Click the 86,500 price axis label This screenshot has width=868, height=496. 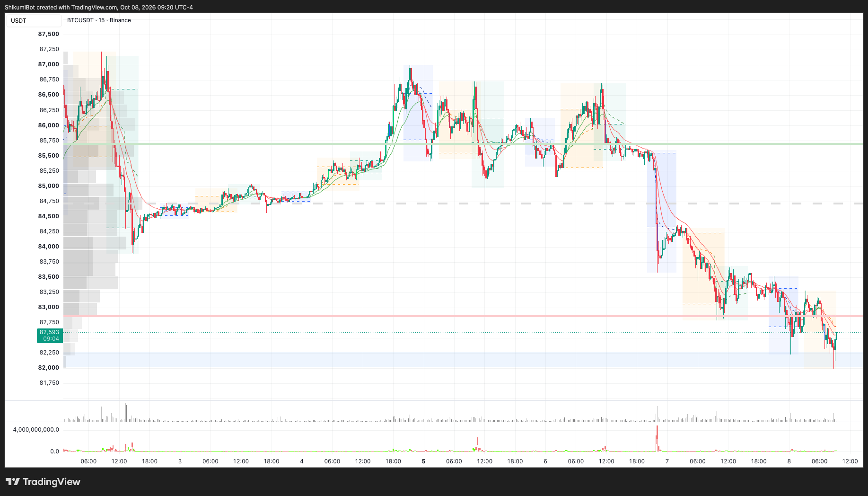click(x=49, y=95)
